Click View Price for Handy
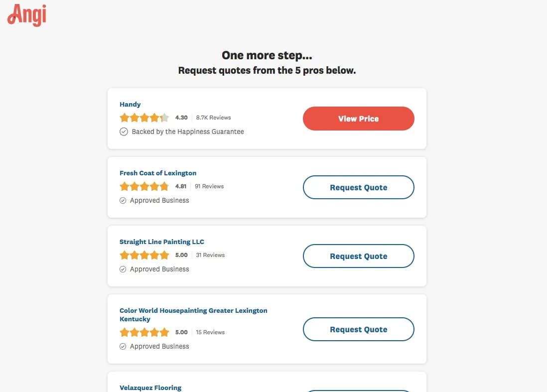Image resolution: width=547 pixels, height=392 pixels. pyautogui.click(x=358, y=119)
